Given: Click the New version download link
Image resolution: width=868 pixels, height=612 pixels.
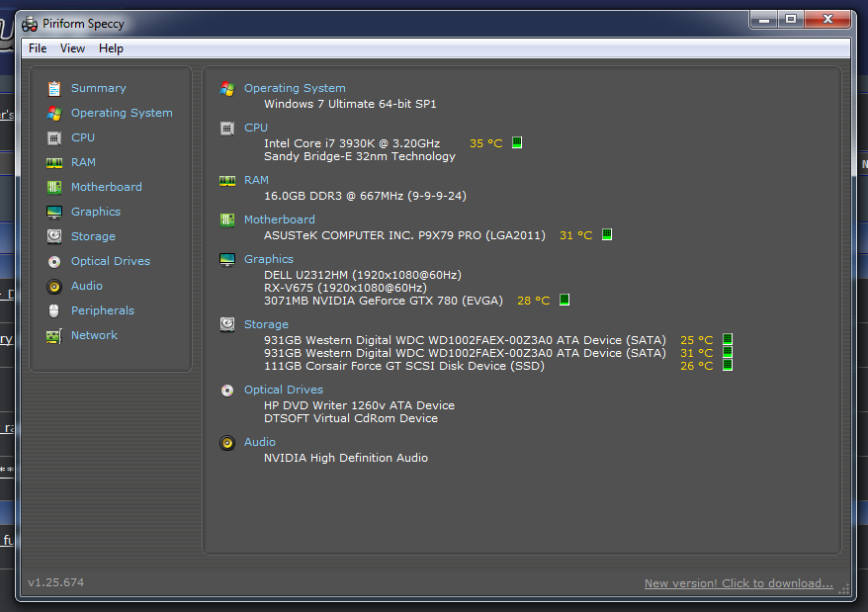Looking at the screenshot, I should click(738, 583).
